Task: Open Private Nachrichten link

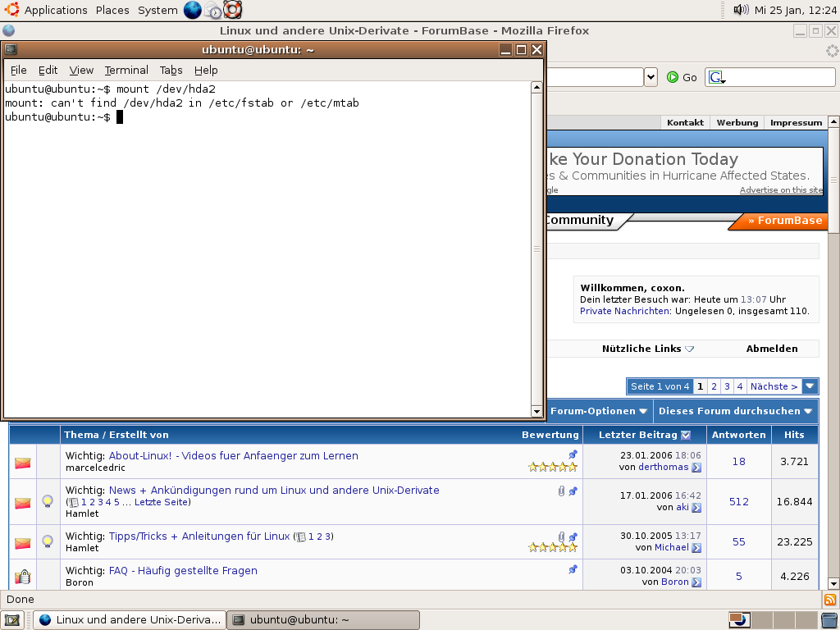Action: [624, 311]
